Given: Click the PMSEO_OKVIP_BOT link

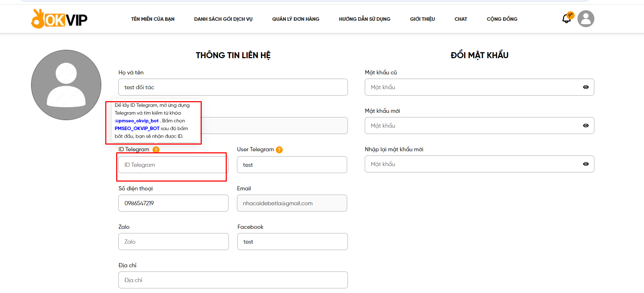Looking at the screenshot, I should [x=137, y=128].
